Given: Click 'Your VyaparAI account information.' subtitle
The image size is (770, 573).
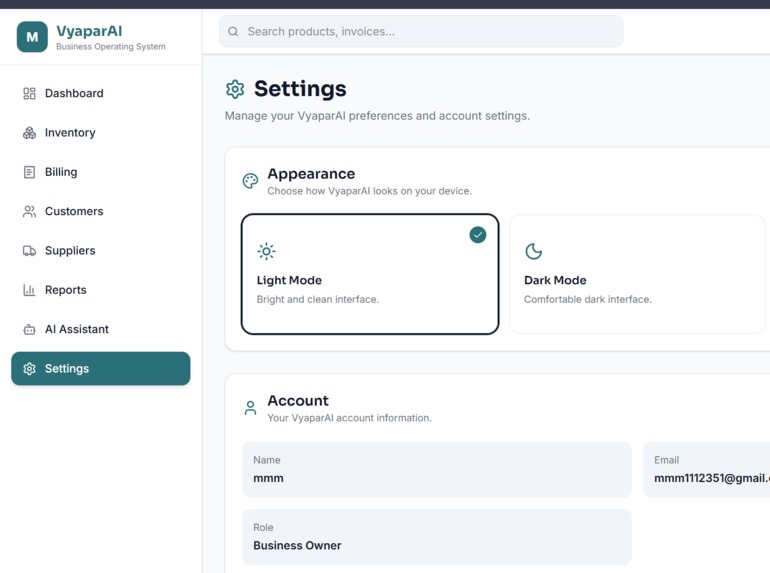Looking at the screenshot, I should point(350,418).
